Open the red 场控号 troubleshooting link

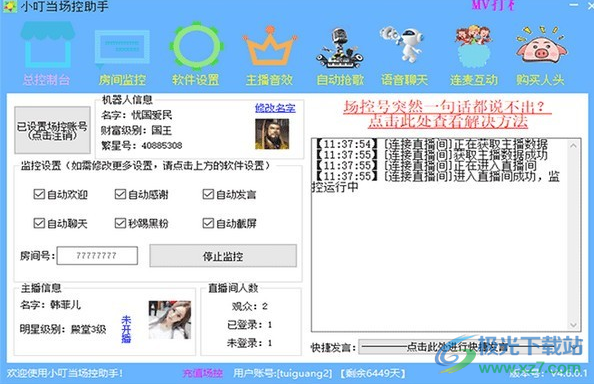coord(447,114)
